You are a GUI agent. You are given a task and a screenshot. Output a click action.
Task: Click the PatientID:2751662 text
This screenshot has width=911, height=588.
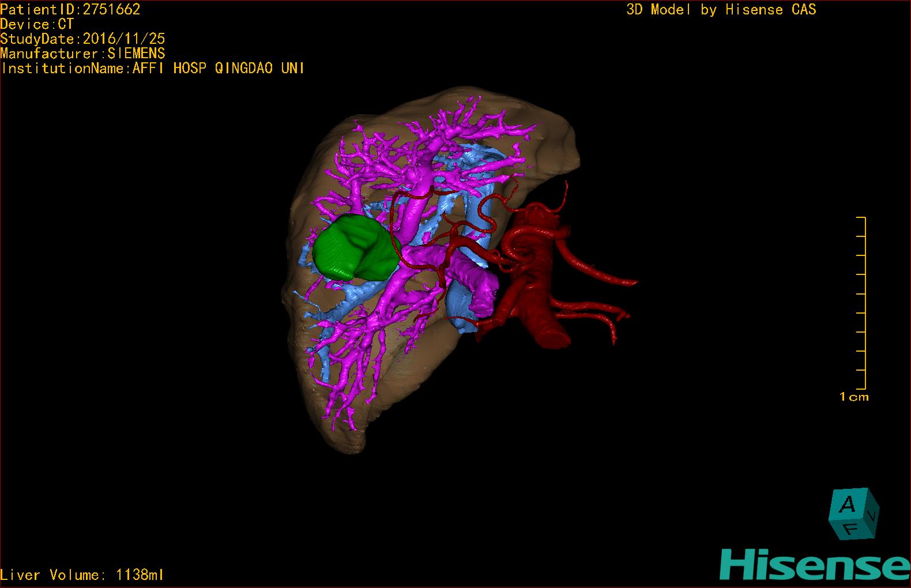[70, 9]
